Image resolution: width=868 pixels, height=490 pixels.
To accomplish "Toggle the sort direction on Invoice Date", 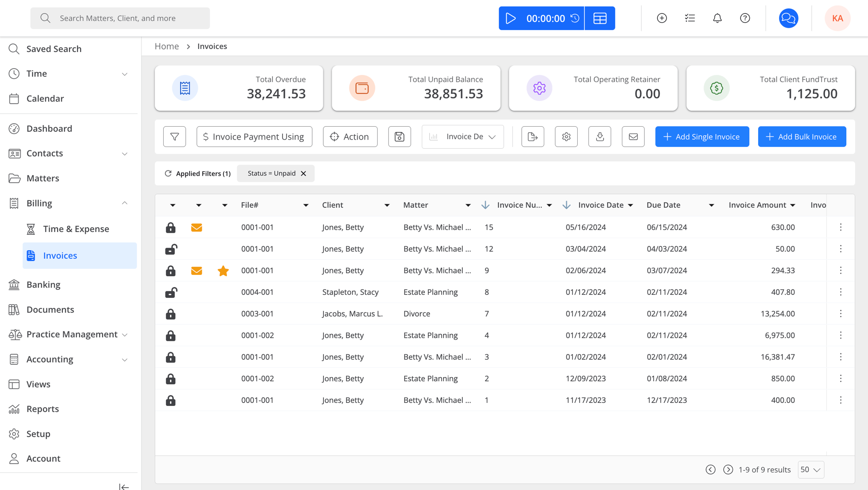I will (566, 205).
